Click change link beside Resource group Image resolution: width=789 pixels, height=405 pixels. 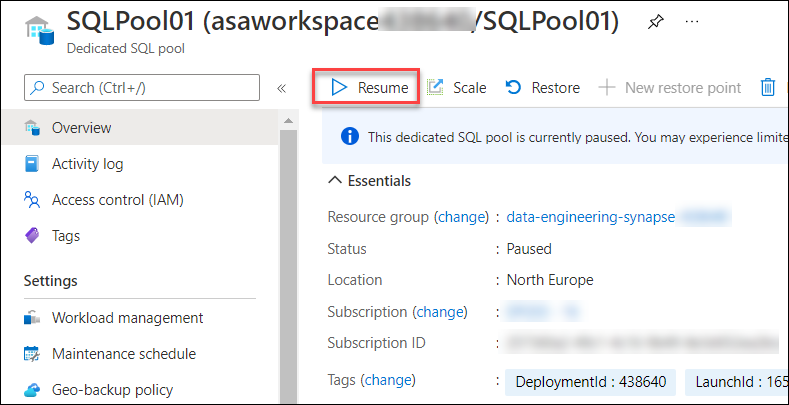pos(461,217)
